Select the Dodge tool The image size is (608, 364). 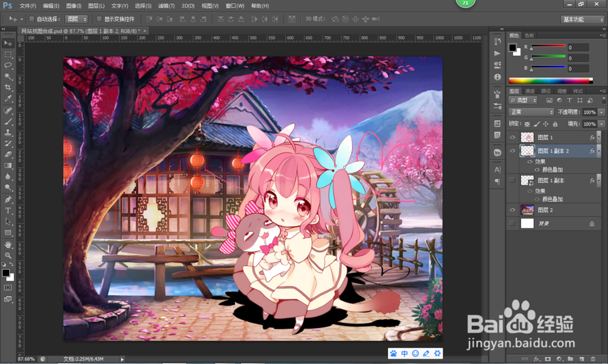(8, 188)
